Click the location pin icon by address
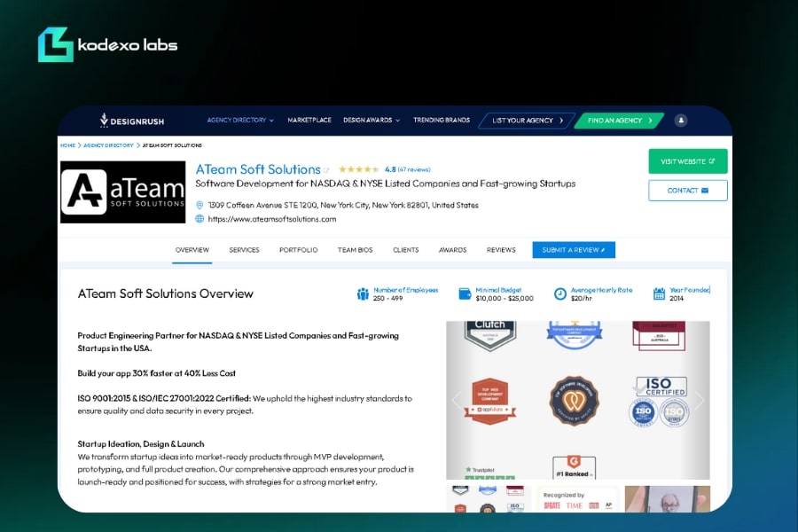The width and height of the screenshot is (798, 532). tap(199, 205)
